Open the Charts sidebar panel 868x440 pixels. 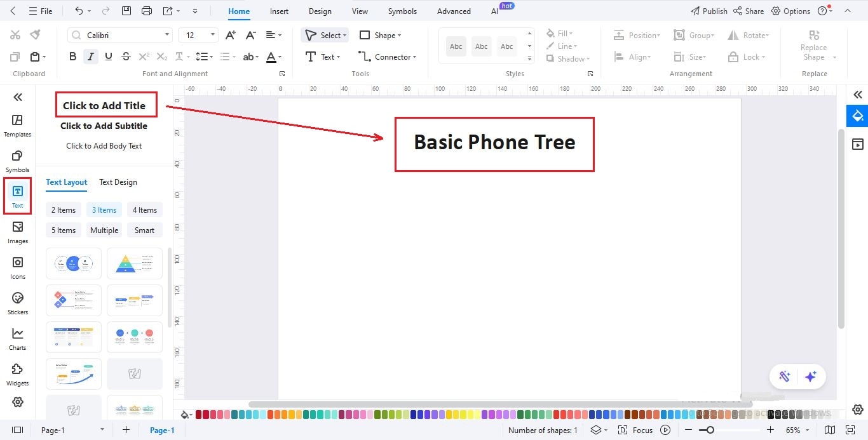pos(17,339)
